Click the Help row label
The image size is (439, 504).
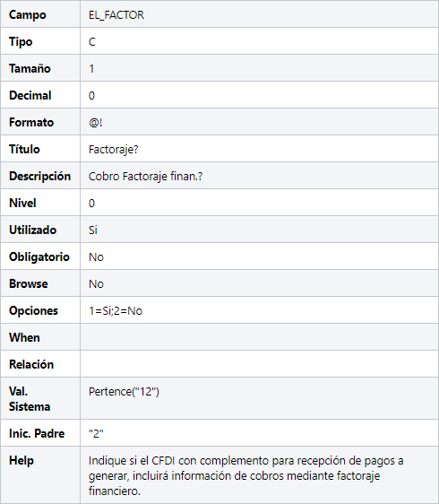22,461
